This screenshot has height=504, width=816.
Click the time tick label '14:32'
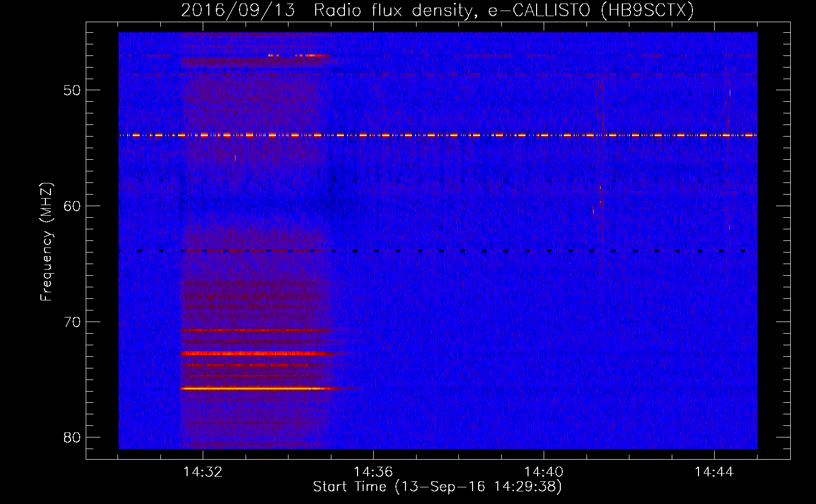(x=203, y=472)
